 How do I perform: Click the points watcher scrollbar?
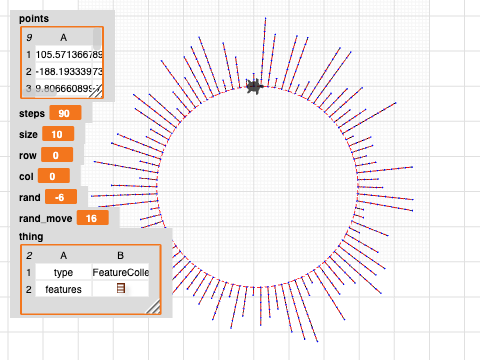coord(97,39)
